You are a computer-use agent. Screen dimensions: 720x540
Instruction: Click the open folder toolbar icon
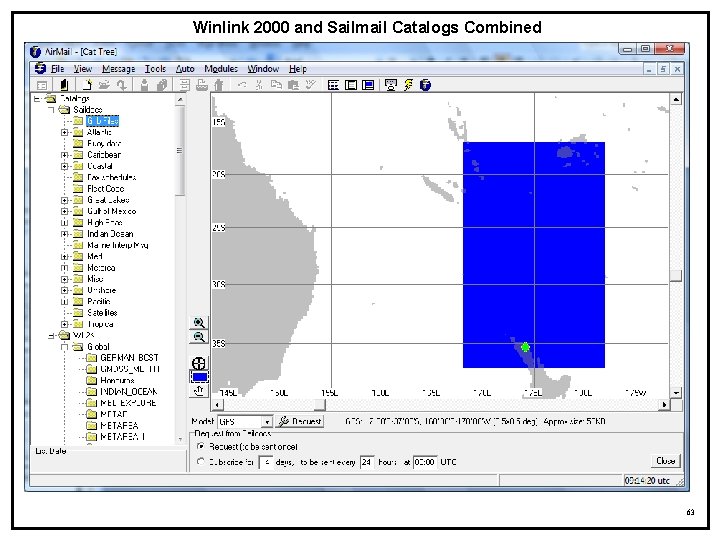click(x=104, y=85)
